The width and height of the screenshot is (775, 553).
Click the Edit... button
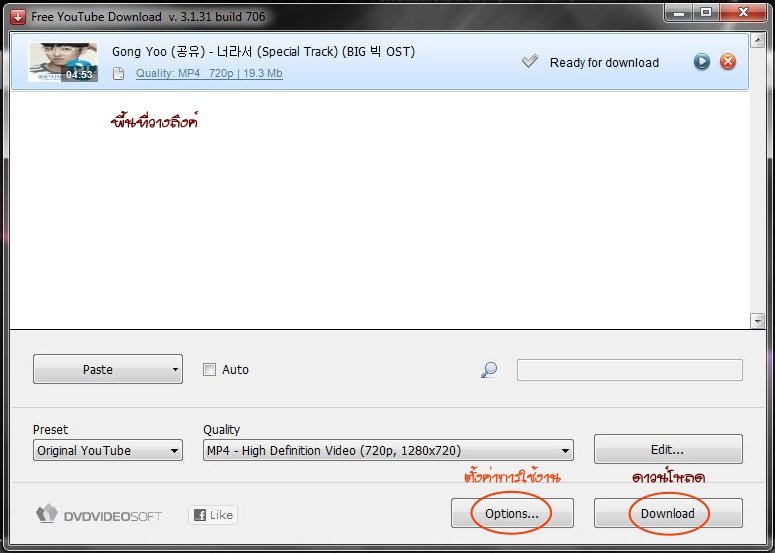(668, 449)
